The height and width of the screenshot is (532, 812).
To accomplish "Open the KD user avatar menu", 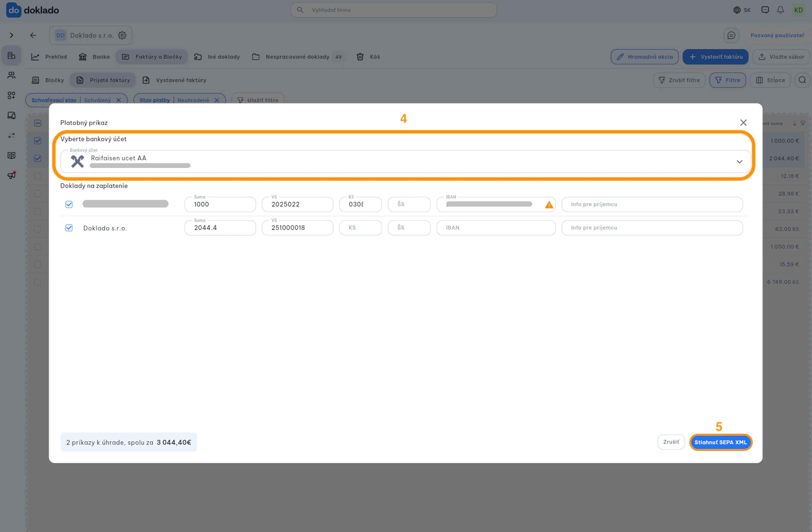I will (x=798, y=10).
